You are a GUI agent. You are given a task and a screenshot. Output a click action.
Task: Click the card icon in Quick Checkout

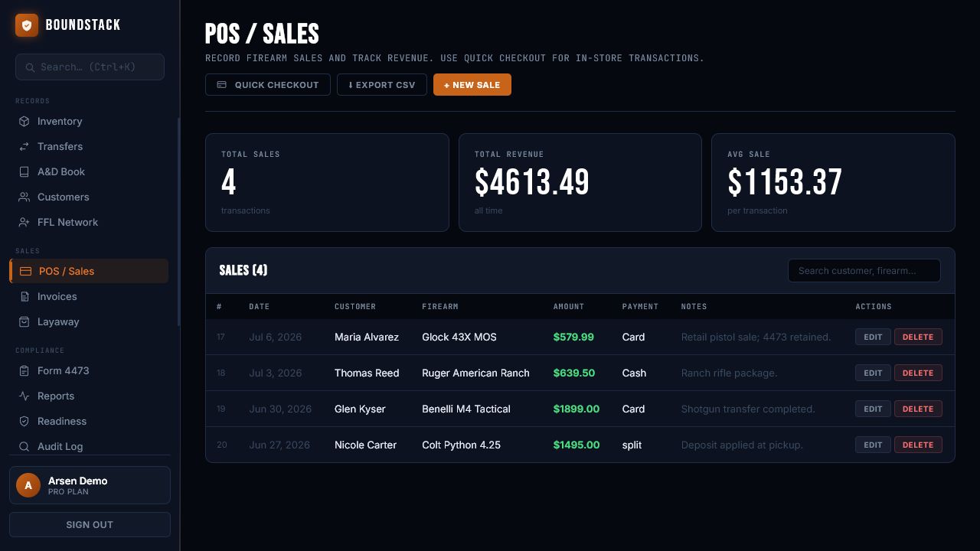pos(222,85)
